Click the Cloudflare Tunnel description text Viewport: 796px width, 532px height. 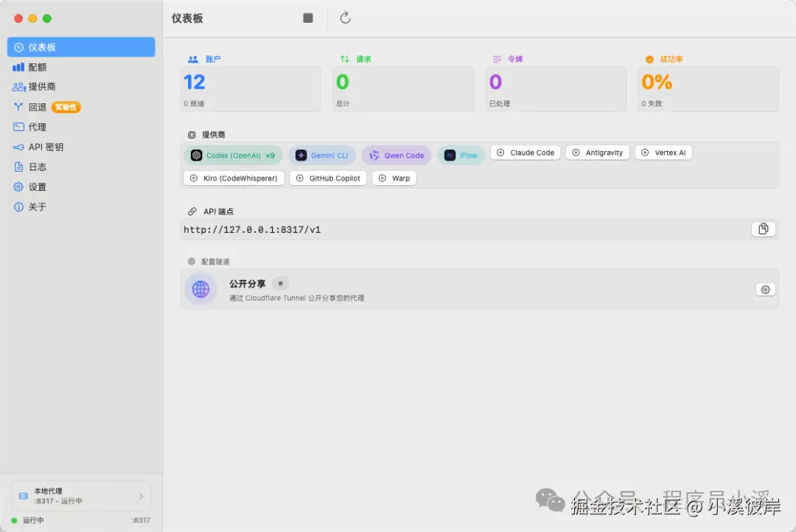296,298
